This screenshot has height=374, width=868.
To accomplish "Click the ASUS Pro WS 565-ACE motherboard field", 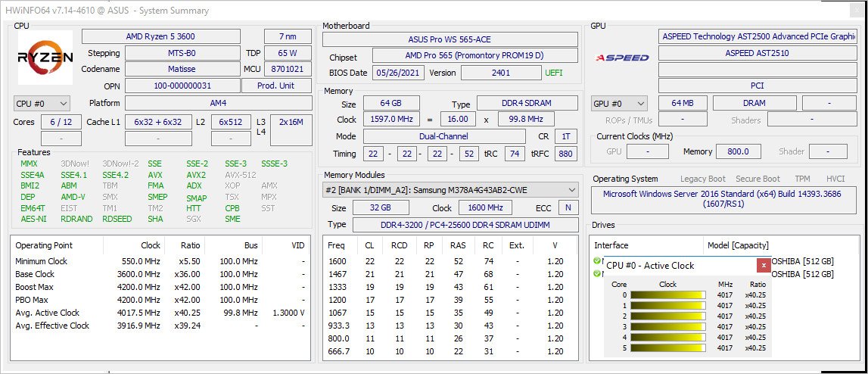I will [450, 39].
